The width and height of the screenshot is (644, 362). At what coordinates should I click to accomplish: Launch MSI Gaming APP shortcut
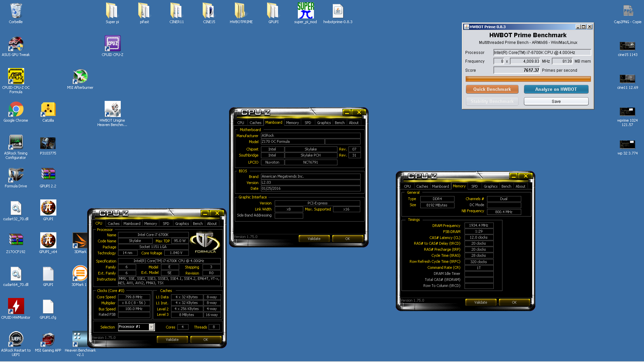[x=48, y=342]
